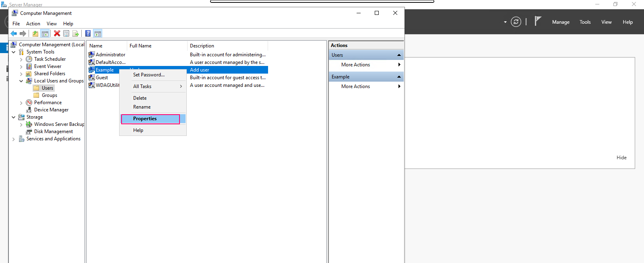Click the Export List toolbar icon

pyautogui.click(x=75, y=33)
